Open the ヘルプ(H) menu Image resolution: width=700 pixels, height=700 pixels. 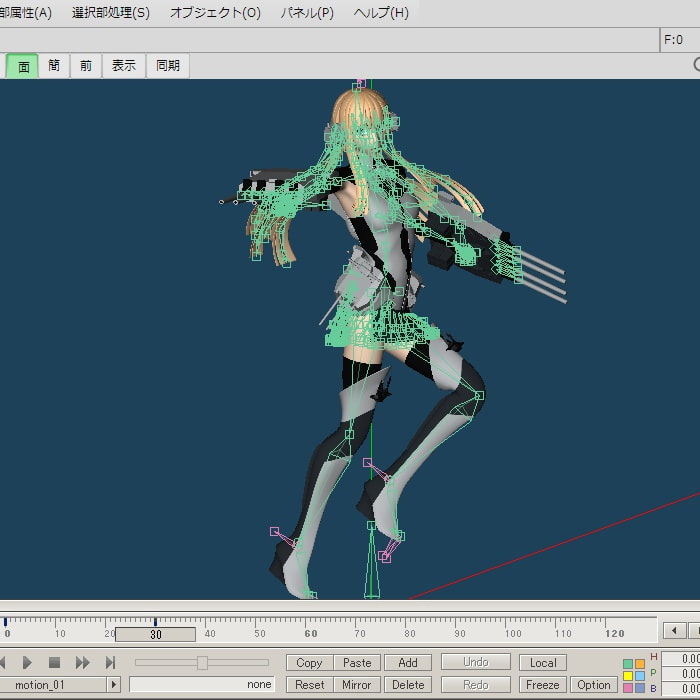pyautogui.click(x=381, y=13)
